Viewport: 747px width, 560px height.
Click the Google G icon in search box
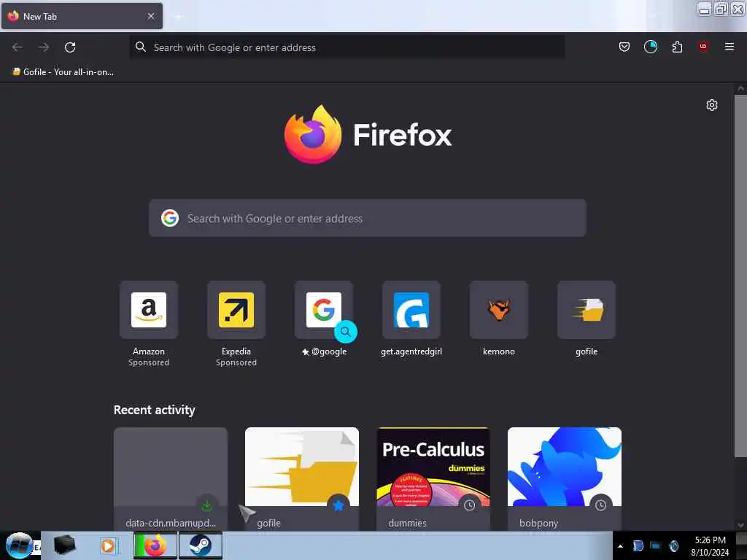click(x=169, y=218)
